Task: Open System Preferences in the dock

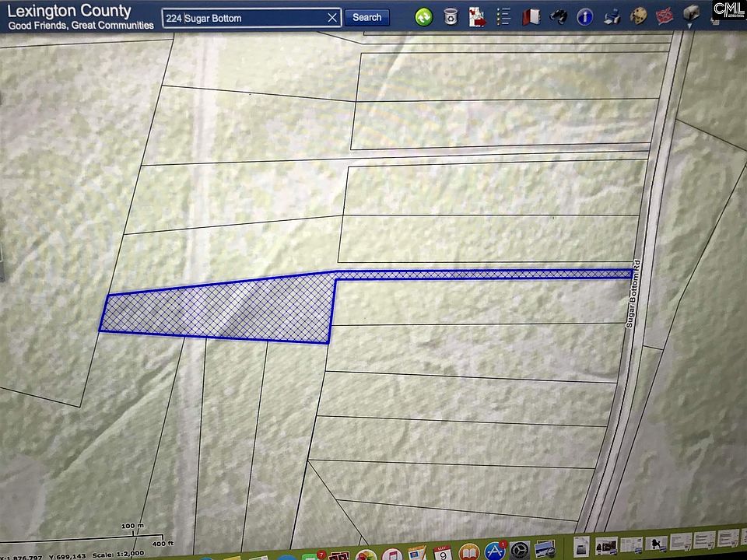Action: click(x=520, y=551)
